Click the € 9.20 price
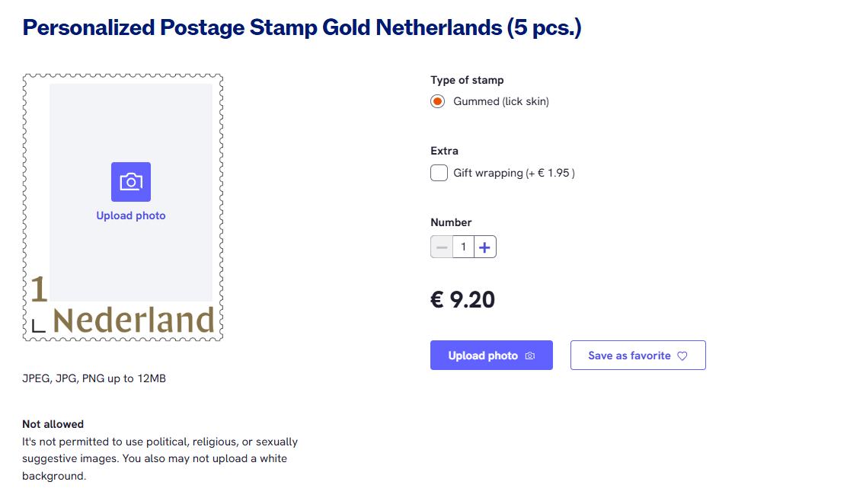The image size is (850, 504). 462,300
